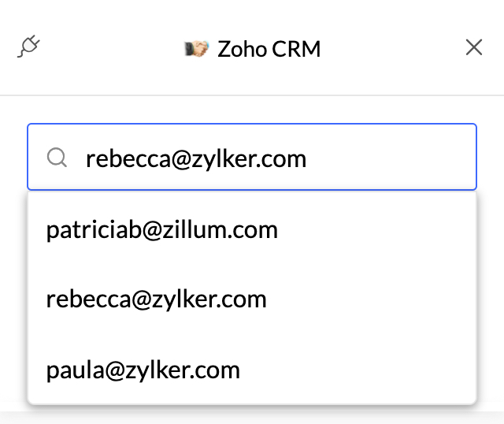Click the plug connector icon

point(28,47)
